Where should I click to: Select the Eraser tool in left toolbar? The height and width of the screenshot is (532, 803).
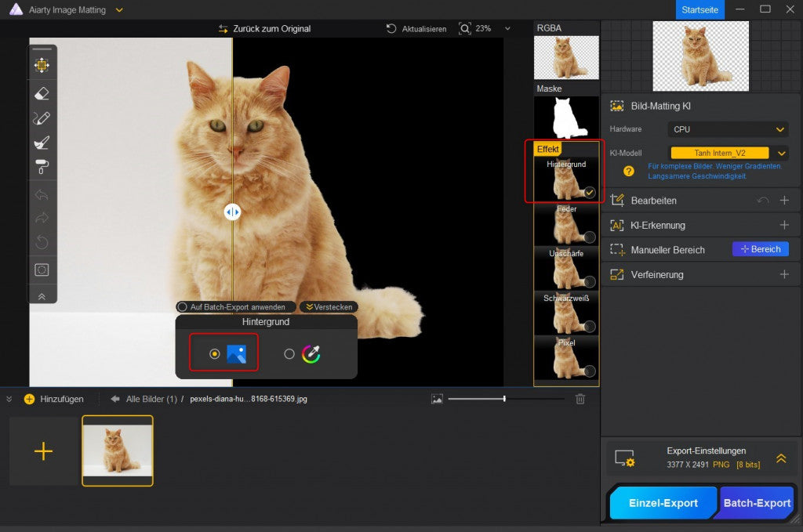coord(42,93)
